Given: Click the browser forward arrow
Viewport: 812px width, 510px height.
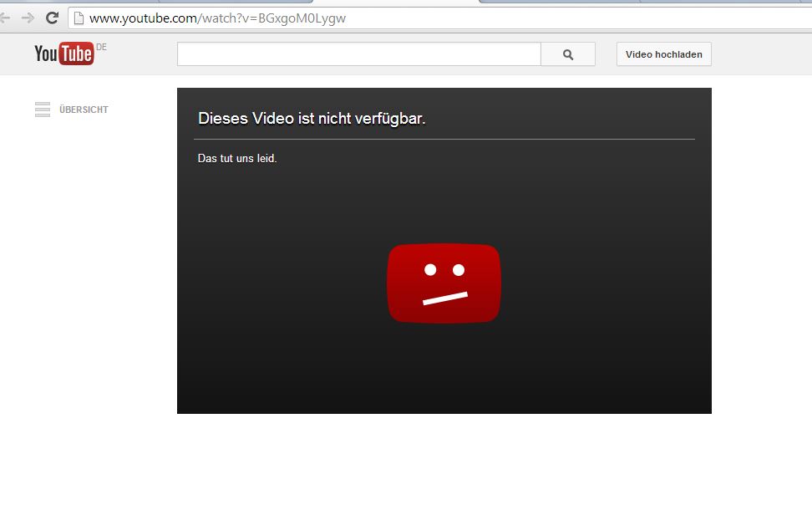Looking at the screenshot, I should [28, 18].
